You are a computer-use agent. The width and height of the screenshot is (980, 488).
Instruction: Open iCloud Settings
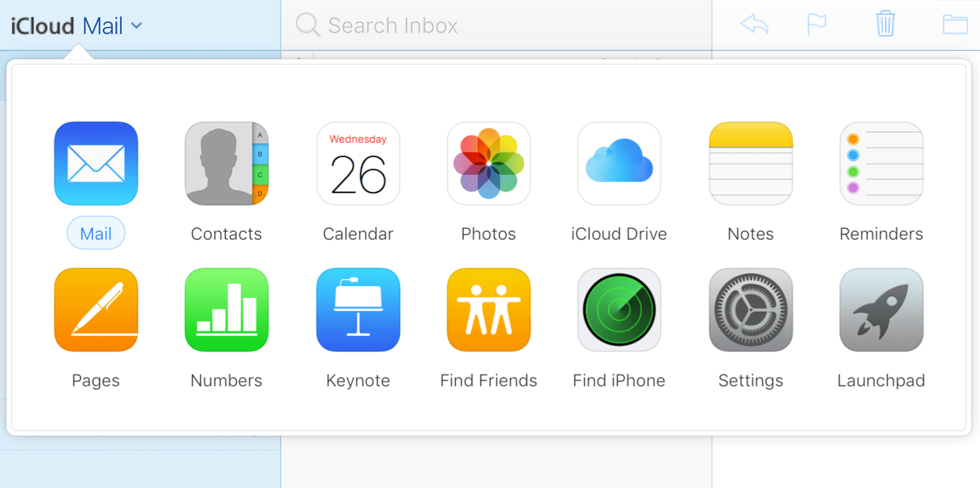[x=751, y=309]
